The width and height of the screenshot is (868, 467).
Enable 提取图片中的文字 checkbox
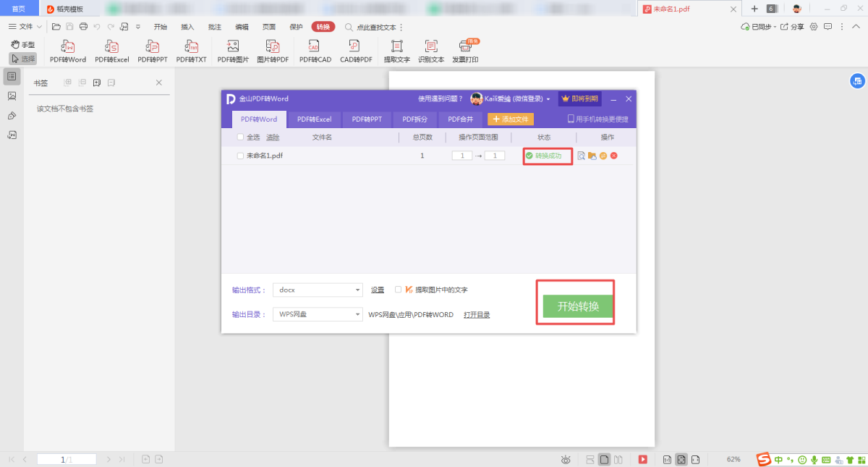tap(399, 290)
